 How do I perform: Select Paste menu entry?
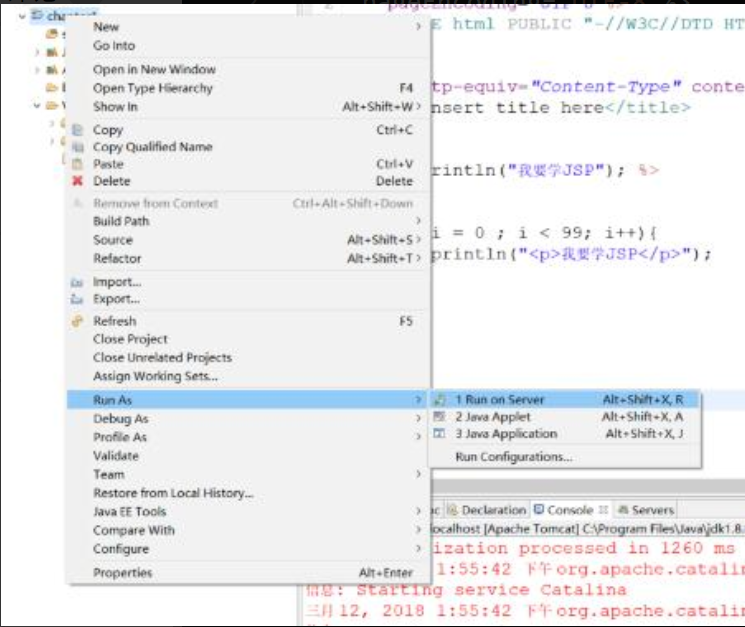[248, 164]
